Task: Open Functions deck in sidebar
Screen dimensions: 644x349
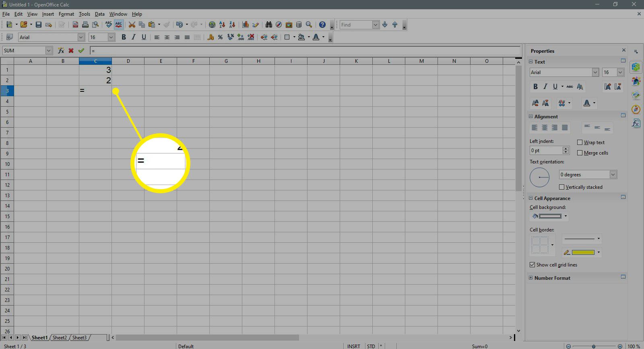Action: pyautogui.click(x=636, y=123)
